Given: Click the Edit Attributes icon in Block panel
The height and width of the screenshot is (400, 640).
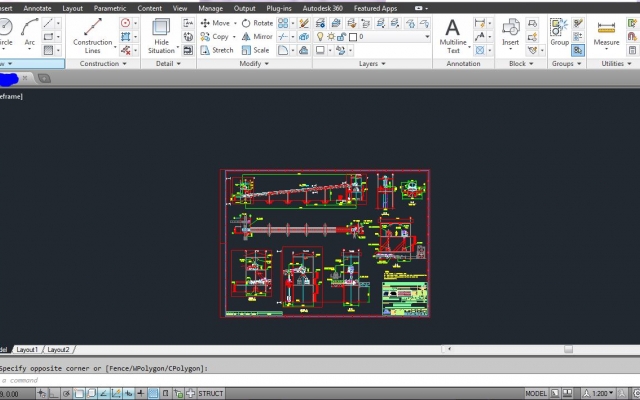Looking at the screenshot, I should pyautogui.click(x=532, y=50).
